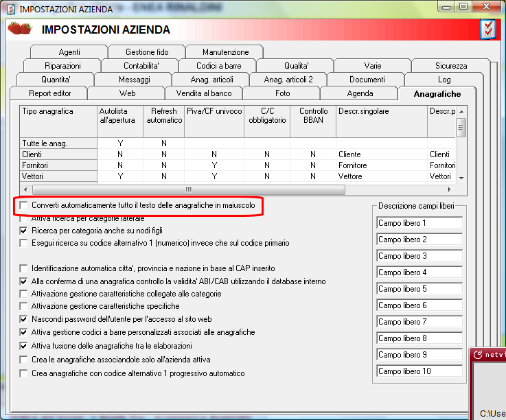Uncheck Nascondi password dell'utente checkbox

tap(23, 319)
